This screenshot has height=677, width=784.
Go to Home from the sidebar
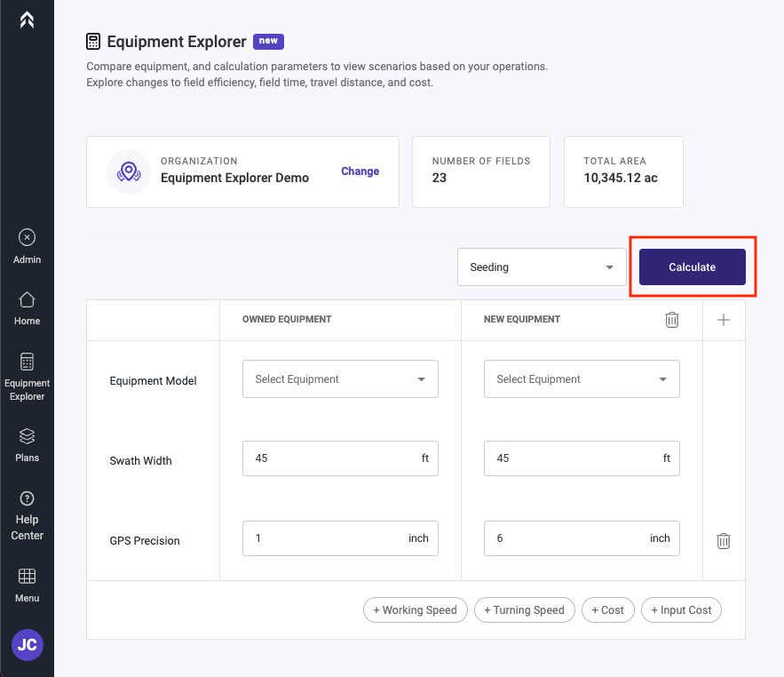click(x=27, y=308)
